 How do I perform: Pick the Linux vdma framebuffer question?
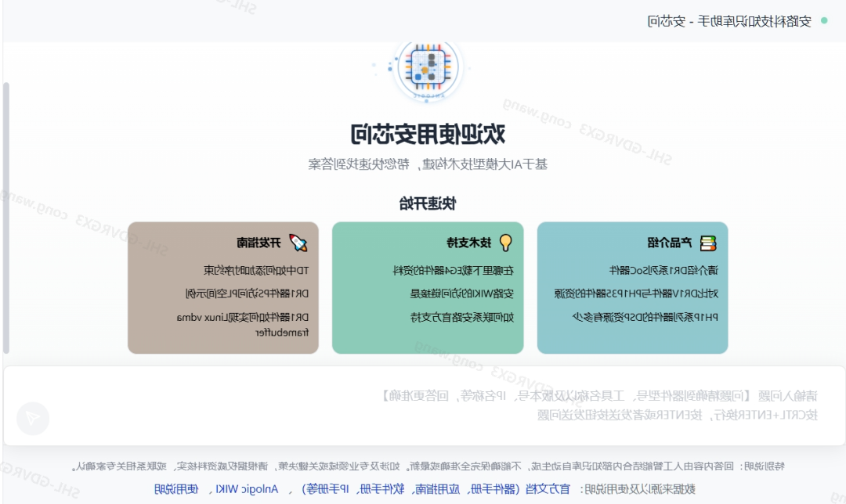pos(243,325)
